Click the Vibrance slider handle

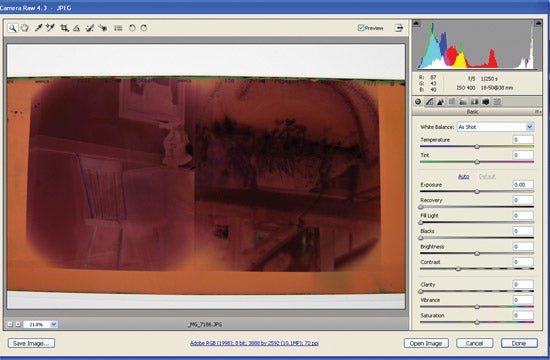pos(477,307)
